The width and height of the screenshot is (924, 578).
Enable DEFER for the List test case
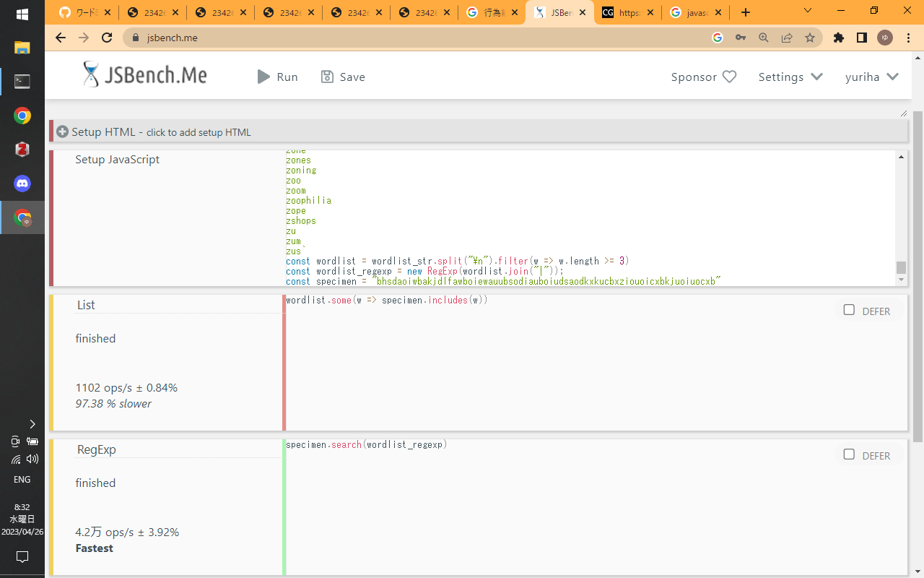[849, 309]
